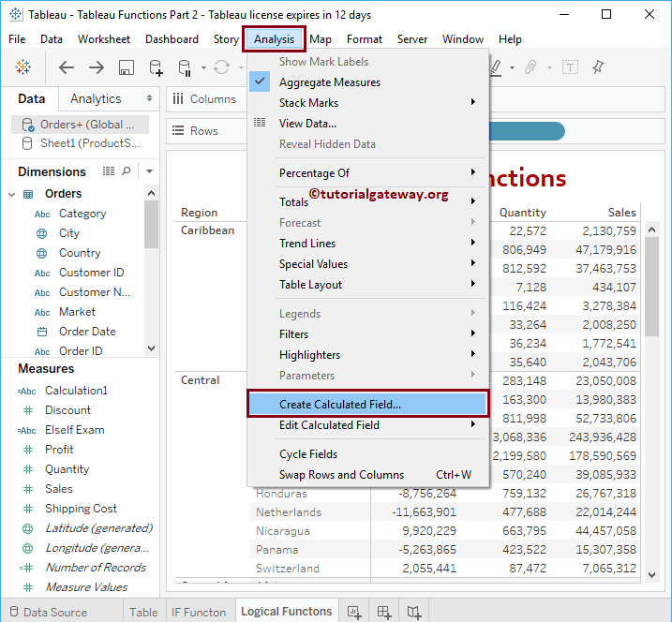
Task: Click the New Worksheet icon at bottom
Action: [354, 612]
